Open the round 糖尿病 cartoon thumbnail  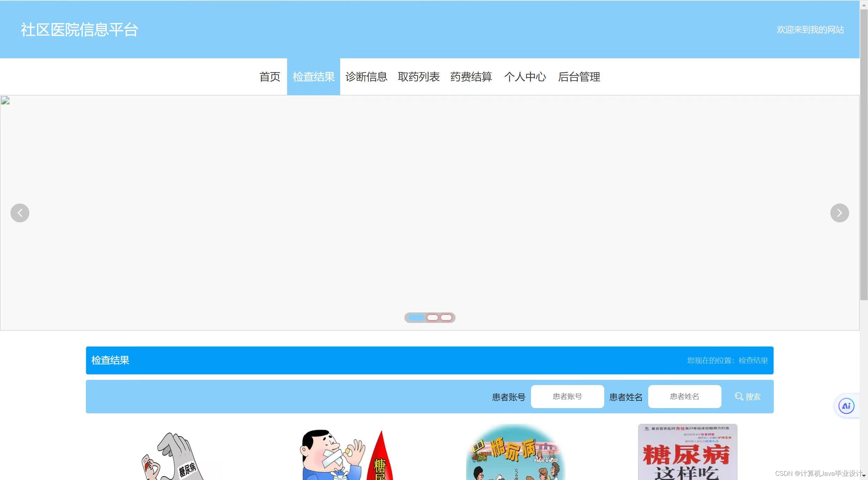(515, 452)
